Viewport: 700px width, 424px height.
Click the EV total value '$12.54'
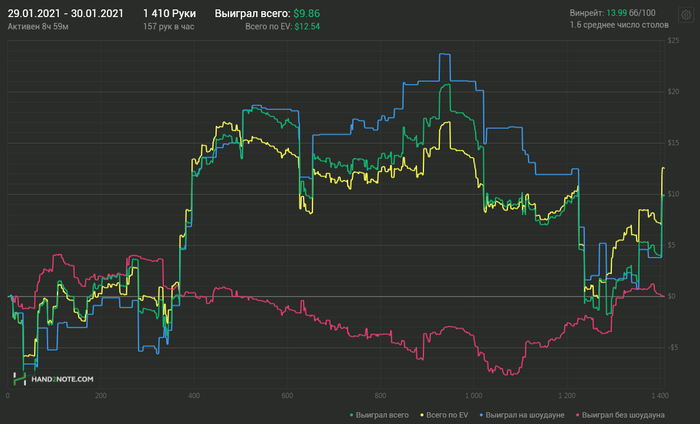point(307,27)
